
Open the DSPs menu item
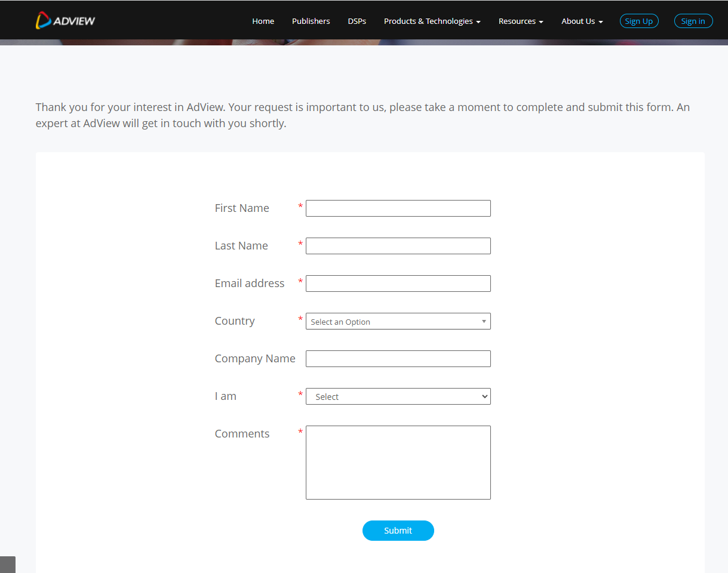(357, 21)
